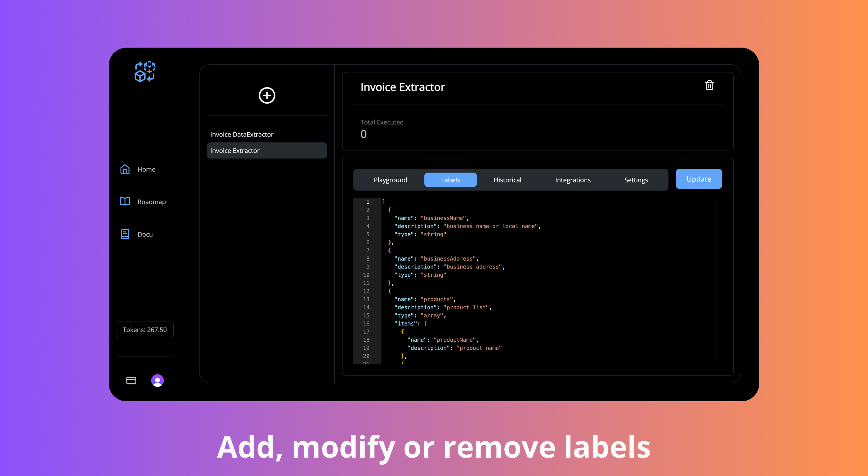Click the Roadmap book icon

tap(125, 202)
